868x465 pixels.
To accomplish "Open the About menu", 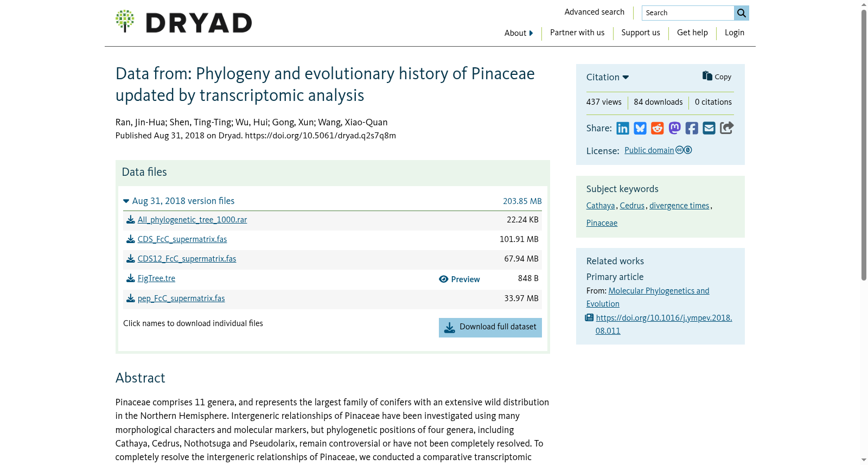I will pyautogui.click(x=519, y=33).
